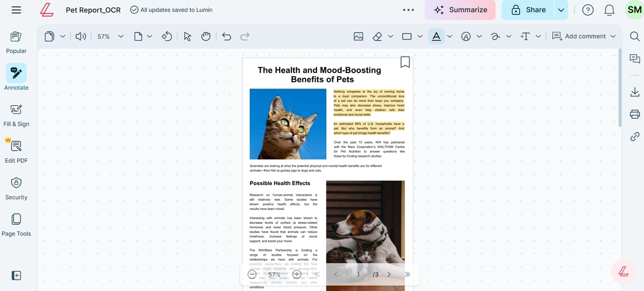The width and height of the screenshot is (644, 291).
Task: Click the page number input field
Action: pos(358,274)
